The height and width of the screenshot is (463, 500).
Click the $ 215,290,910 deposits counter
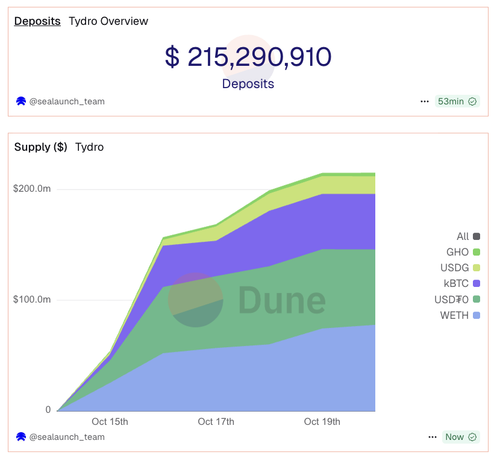(248, 57)
